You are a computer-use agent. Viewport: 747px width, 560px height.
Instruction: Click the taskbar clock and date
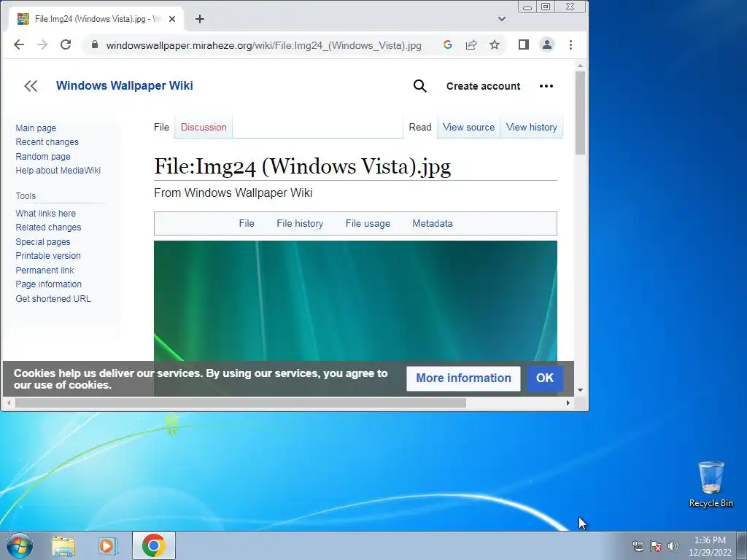(710, 546)
